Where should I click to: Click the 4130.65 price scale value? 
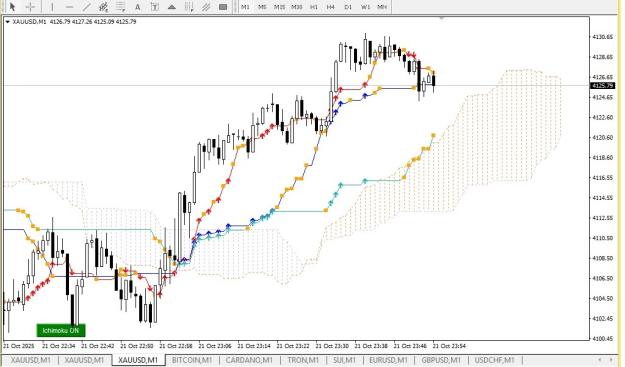(603, 37)
